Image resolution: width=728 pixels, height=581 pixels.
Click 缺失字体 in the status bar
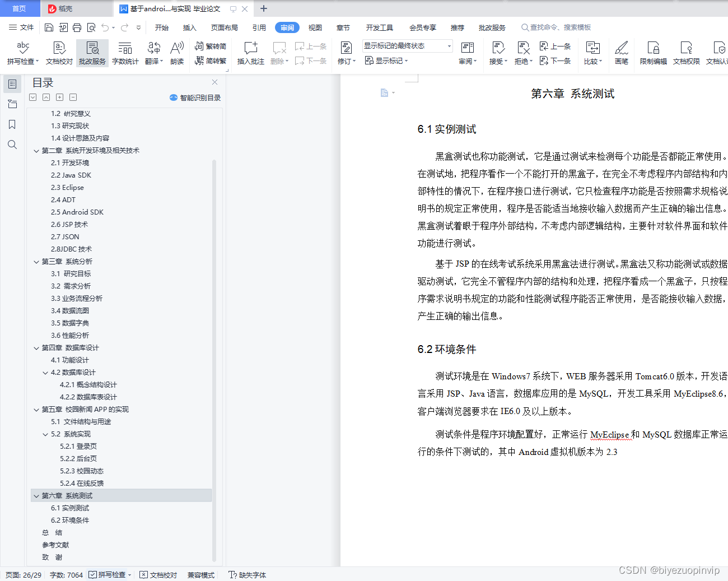click(247, 575)
